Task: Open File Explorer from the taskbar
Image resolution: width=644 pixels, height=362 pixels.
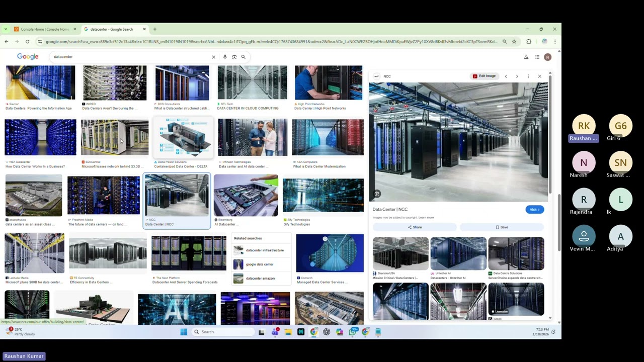Action: point(288,332)
